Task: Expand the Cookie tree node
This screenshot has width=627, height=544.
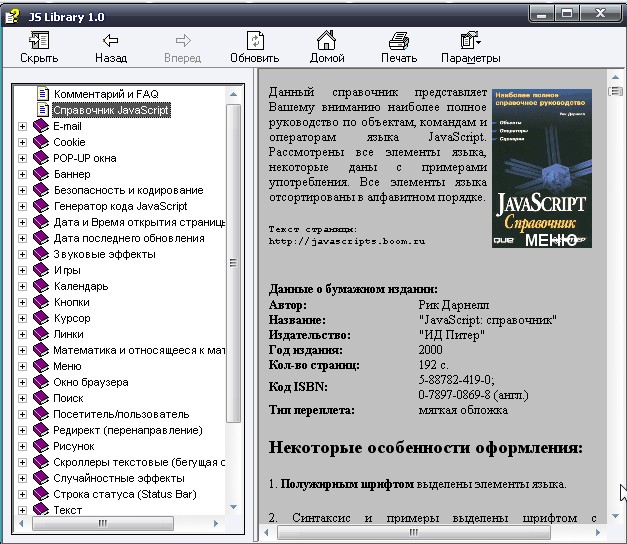Action: coord(22,142)
